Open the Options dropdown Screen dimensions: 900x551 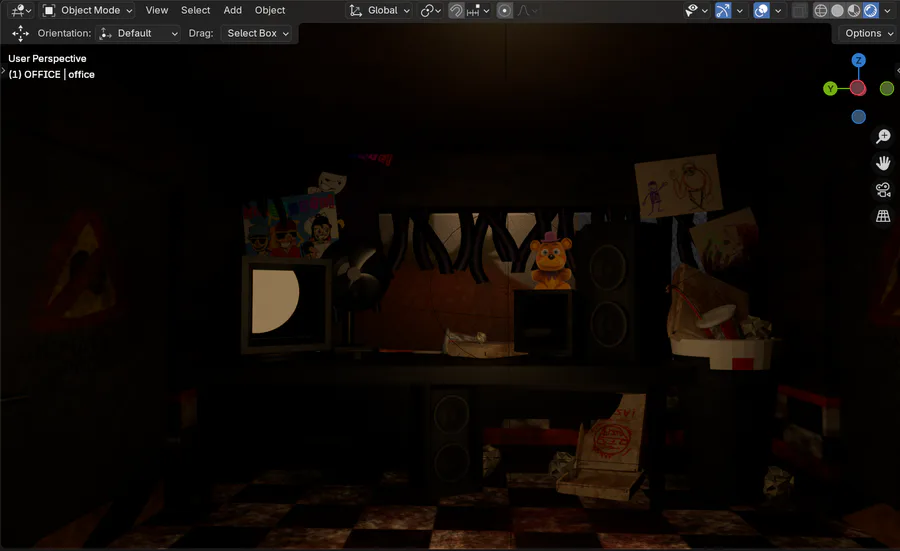(x=868, y=33)
